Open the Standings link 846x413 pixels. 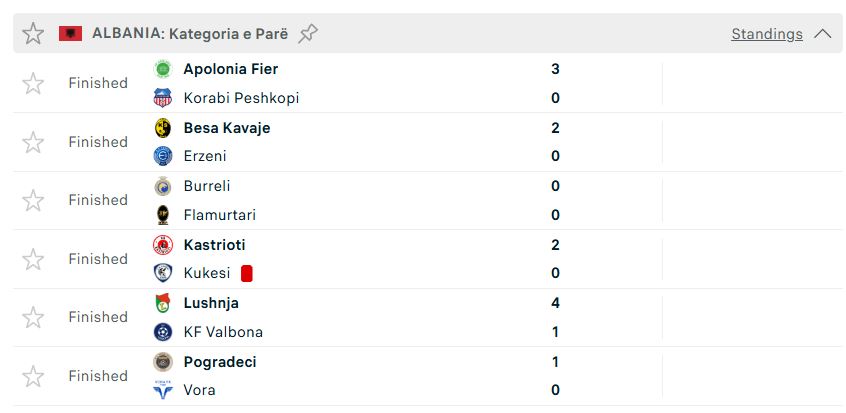click(x=766, y=34)
